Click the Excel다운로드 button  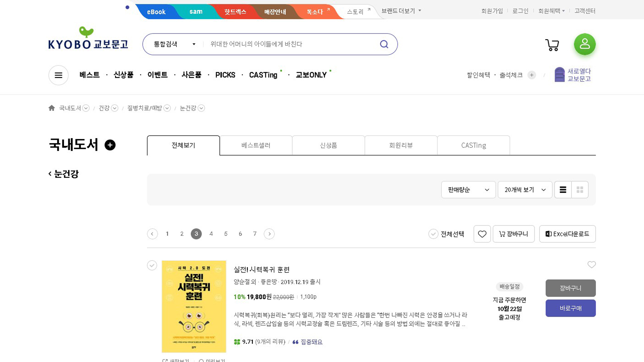click(567, 234)
